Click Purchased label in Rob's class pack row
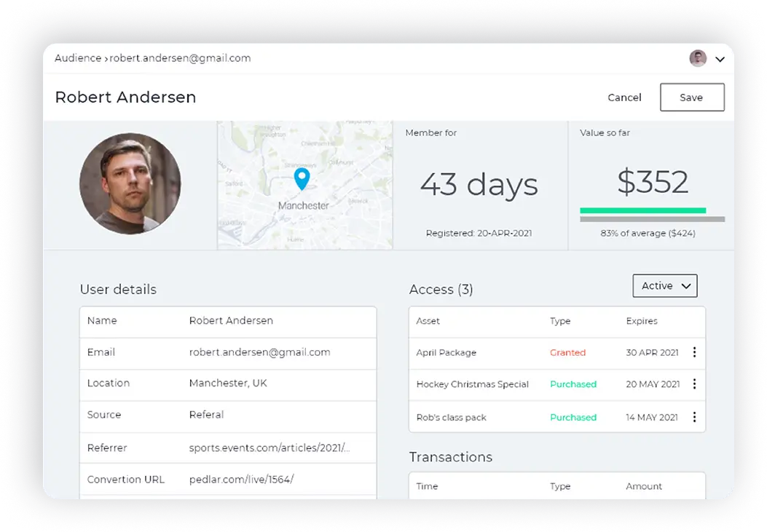 (x=573, y=418)
